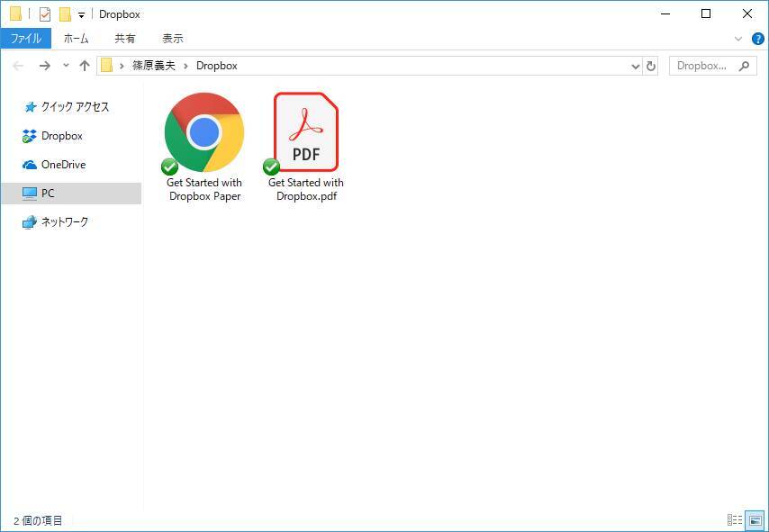Click the folder icon at the title bar's left end

[15, 14]
